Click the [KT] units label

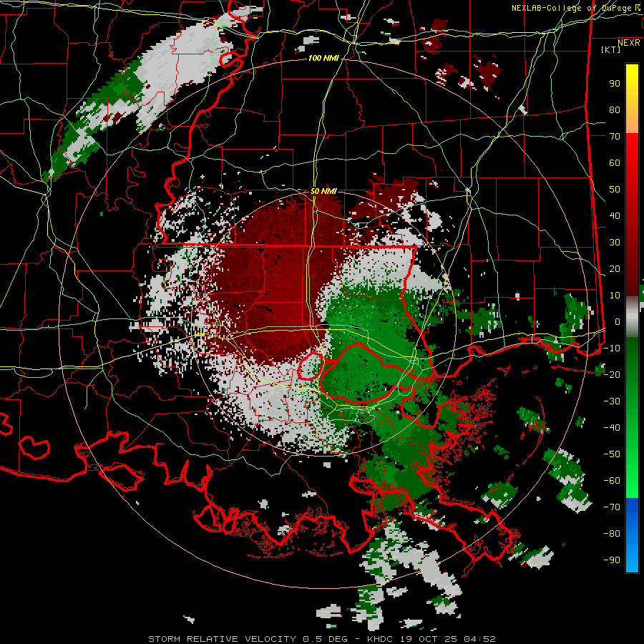611,49
